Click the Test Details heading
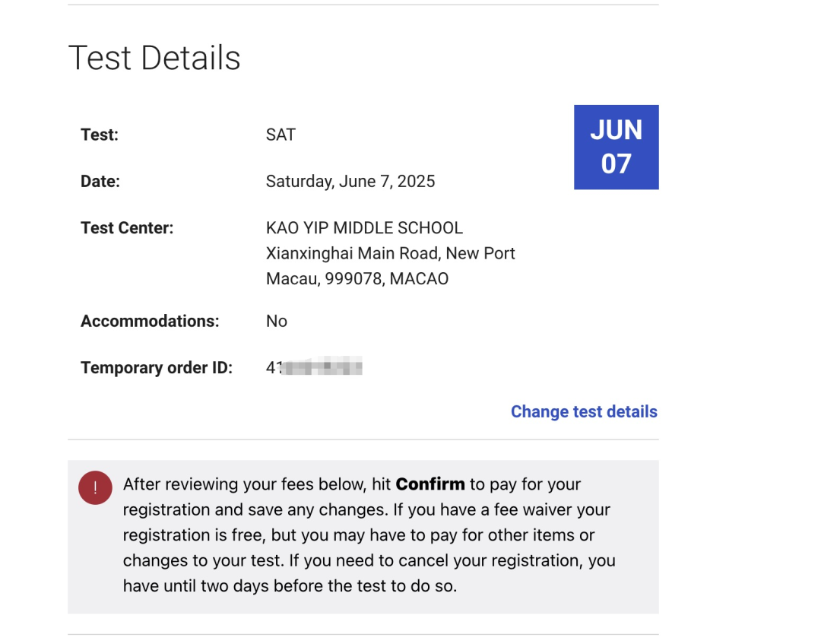 (x=154, y=58)
